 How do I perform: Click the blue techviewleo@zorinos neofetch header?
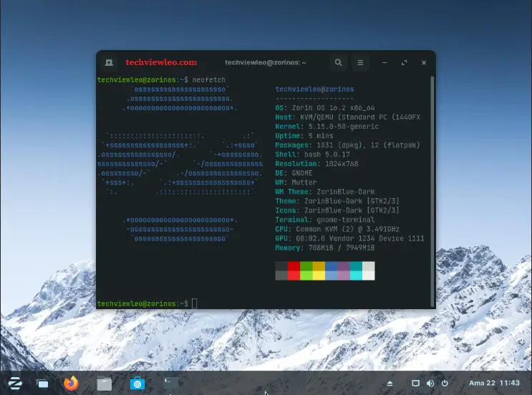click(x=314, y=89)
